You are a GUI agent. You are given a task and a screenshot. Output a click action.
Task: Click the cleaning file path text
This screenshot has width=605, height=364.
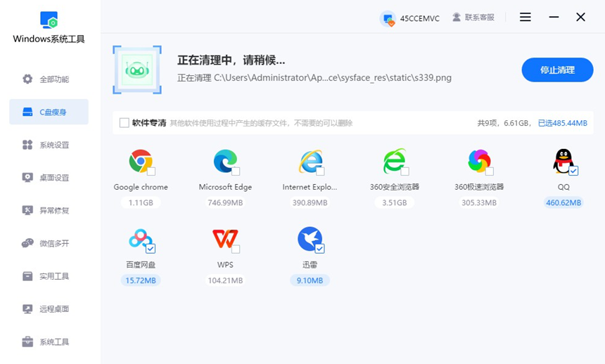tap(314, 78)
